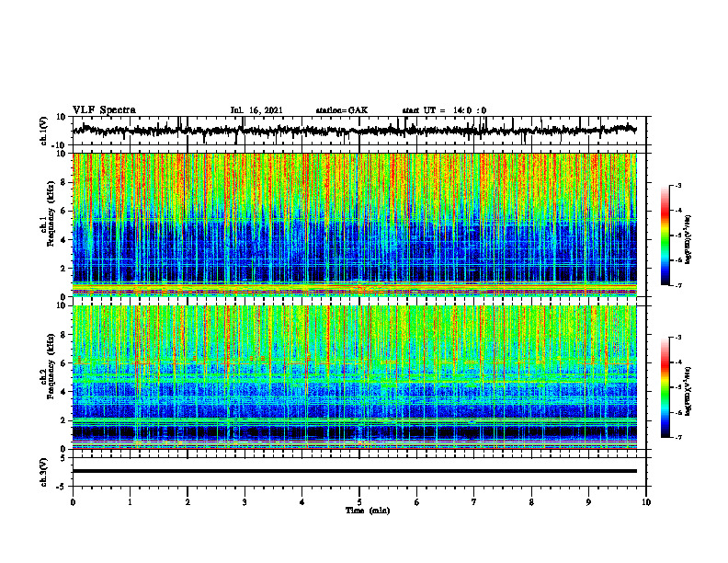Click tick label "5" on the time axis

[x=359, y=502]
